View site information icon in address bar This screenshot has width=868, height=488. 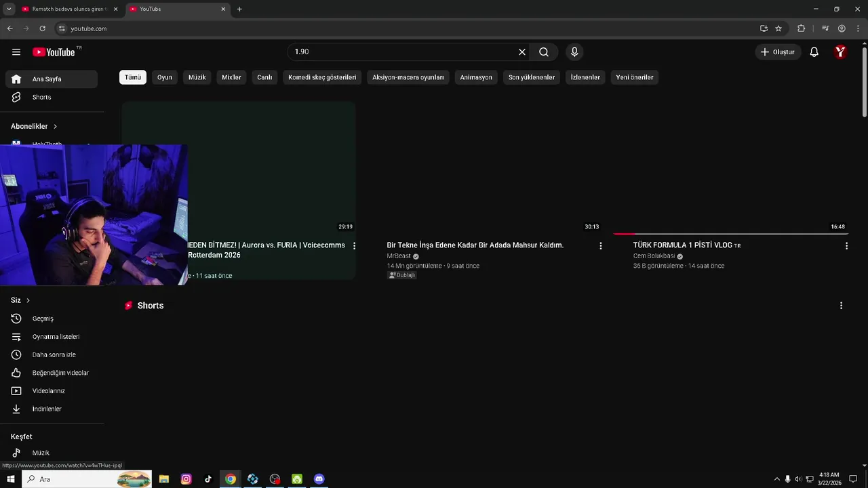click(x=62, y=28)
